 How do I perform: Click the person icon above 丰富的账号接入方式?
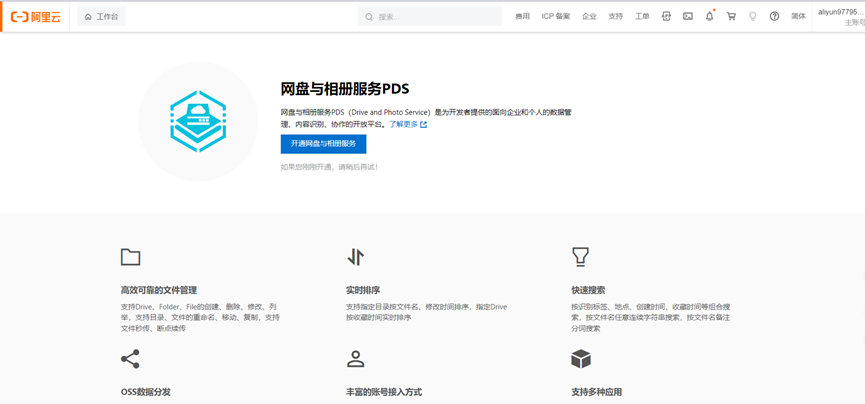(356, 359)
